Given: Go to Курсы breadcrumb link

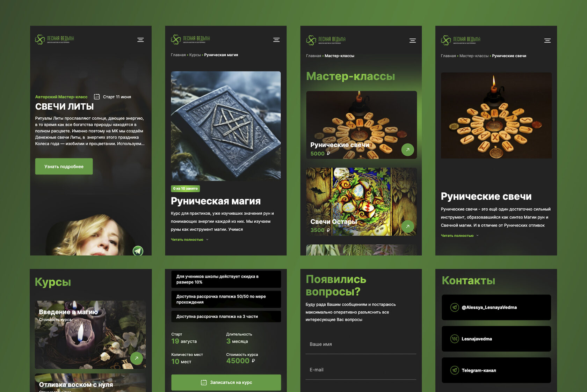Looking at the screenshot, I should click(195, 55).
